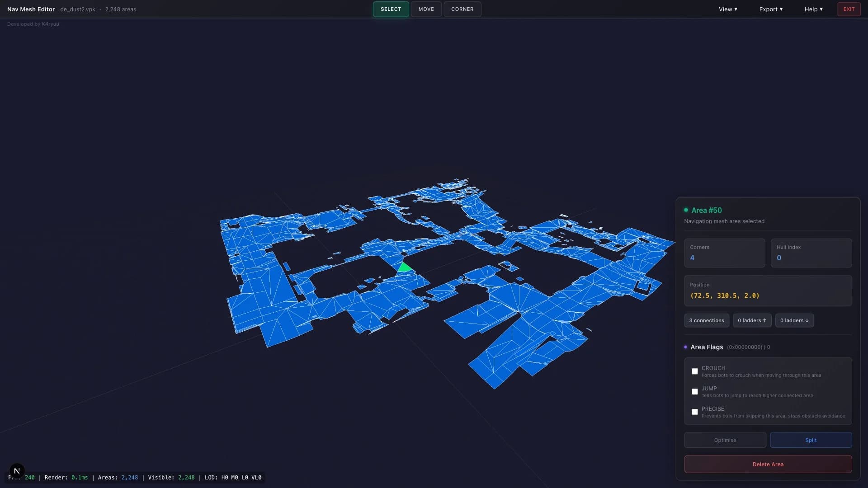Click the Area Flags section title
The width and height of the screenshot is (868, 488).
pyautogui.click(x=707, y=347)
